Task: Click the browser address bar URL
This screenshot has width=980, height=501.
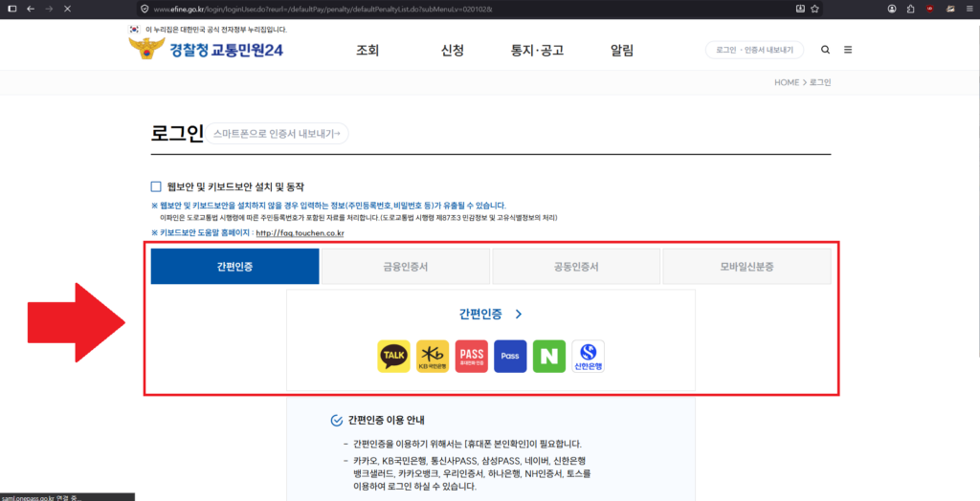Action: pos(323,10)
